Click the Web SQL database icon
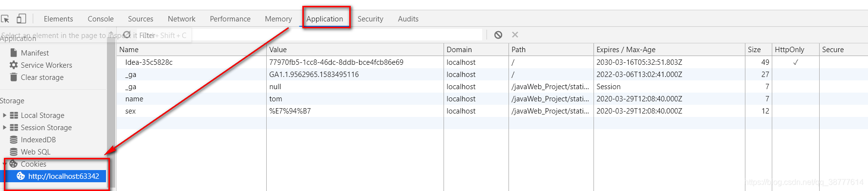This screenshot has height=191, width=868. coord(14,152)
